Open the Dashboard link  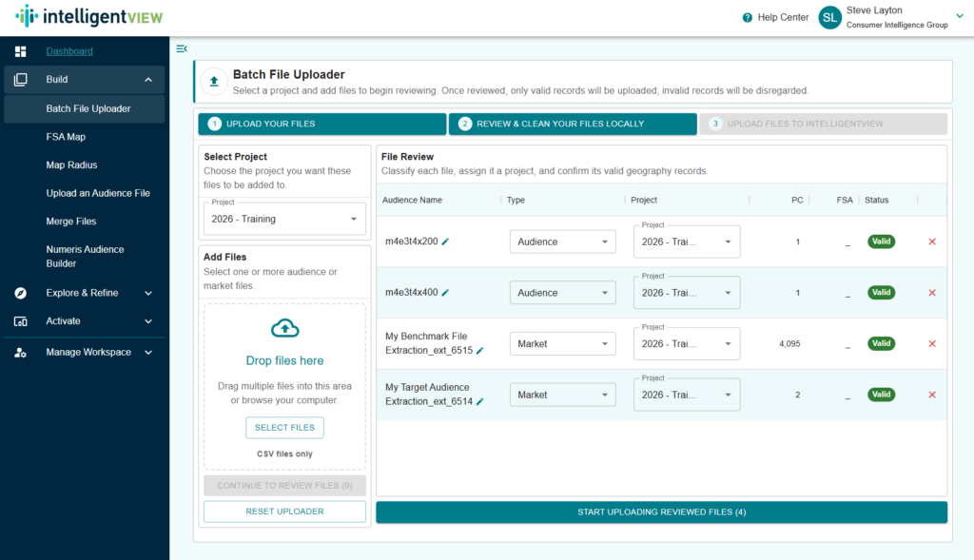(x=69, y=51)
